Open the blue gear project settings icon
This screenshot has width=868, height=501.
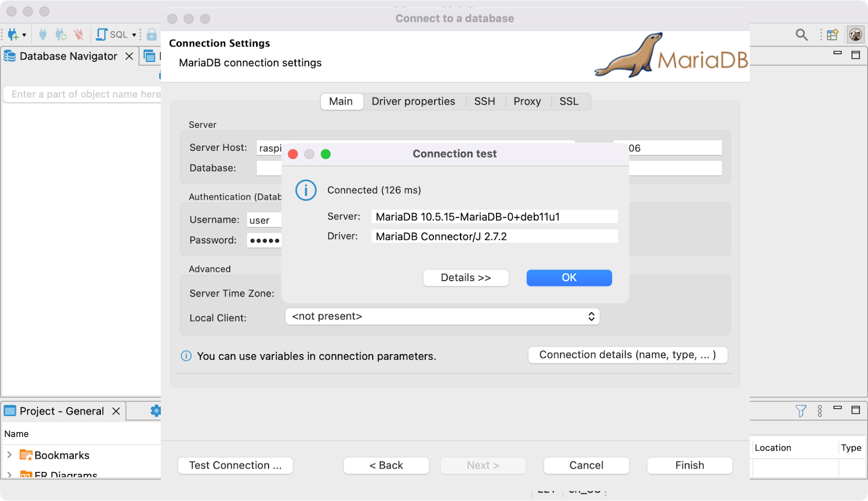[155, 411]
